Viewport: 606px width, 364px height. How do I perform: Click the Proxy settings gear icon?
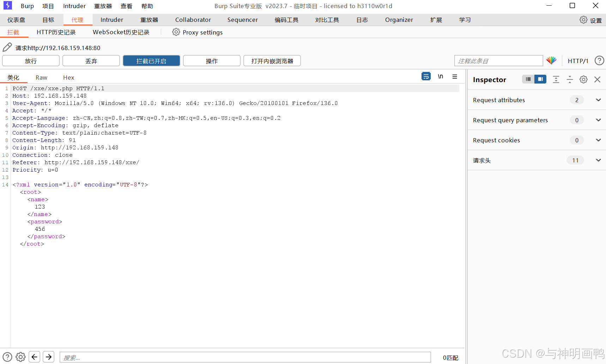[176, 32]
